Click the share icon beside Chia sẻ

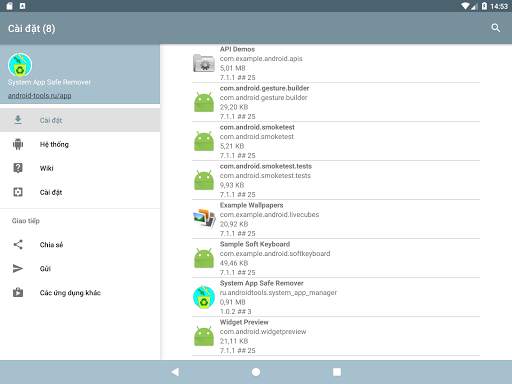18,245
